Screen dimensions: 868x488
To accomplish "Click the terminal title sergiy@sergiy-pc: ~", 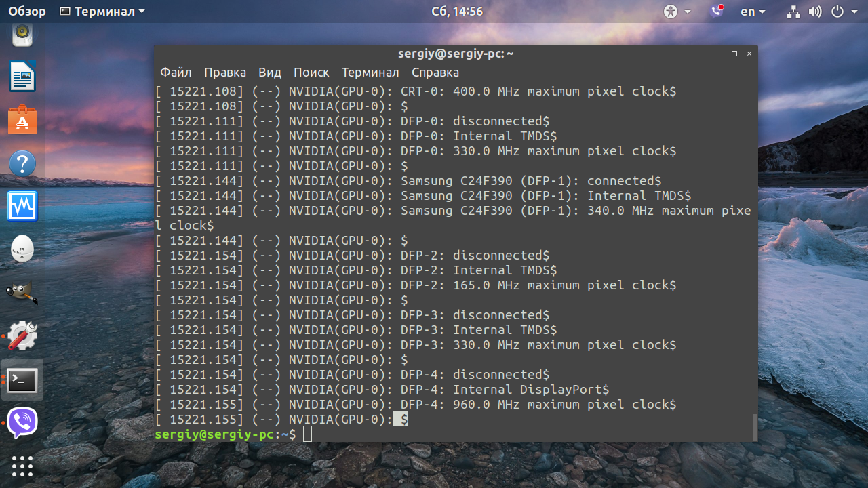I will point(455,54).
